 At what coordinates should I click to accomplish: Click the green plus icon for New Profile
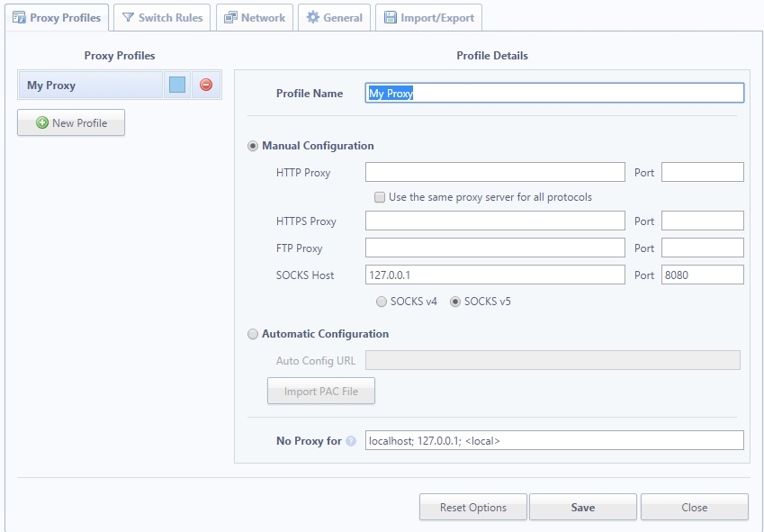43,122
